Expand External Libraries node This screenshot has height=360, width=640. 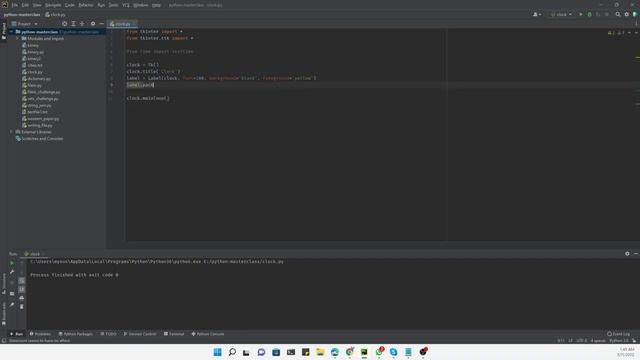point(11,132)
